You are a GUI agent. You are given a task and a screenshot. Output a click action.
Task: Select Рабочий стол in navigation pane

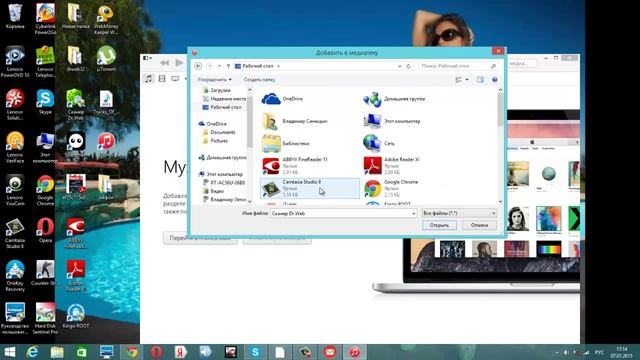[222, 107]
